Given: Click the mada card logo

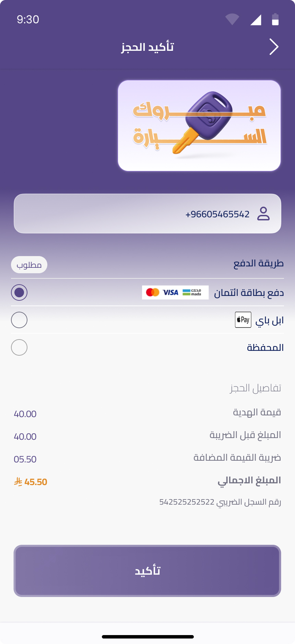Looking at the screenshot, I should 192,292.
